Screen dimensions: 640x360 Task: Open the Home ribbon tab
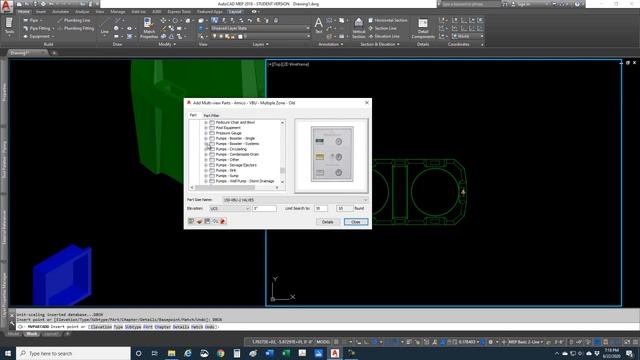(24, 12)
